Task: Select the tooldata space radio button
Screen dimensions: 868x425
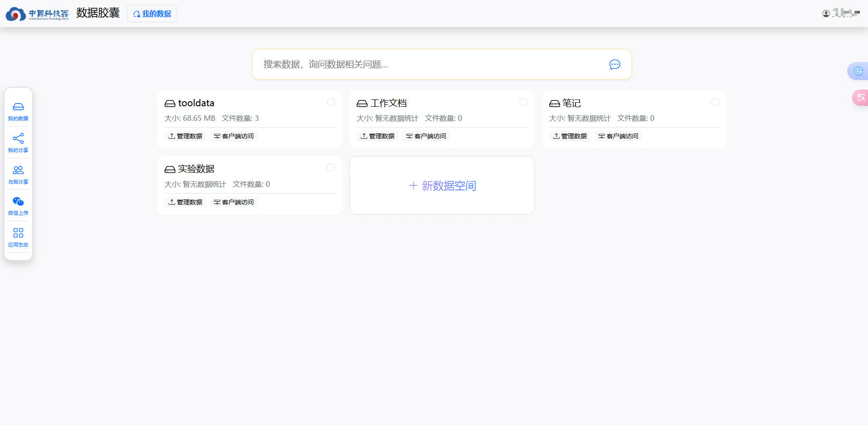Action: [x=331, y=102]
